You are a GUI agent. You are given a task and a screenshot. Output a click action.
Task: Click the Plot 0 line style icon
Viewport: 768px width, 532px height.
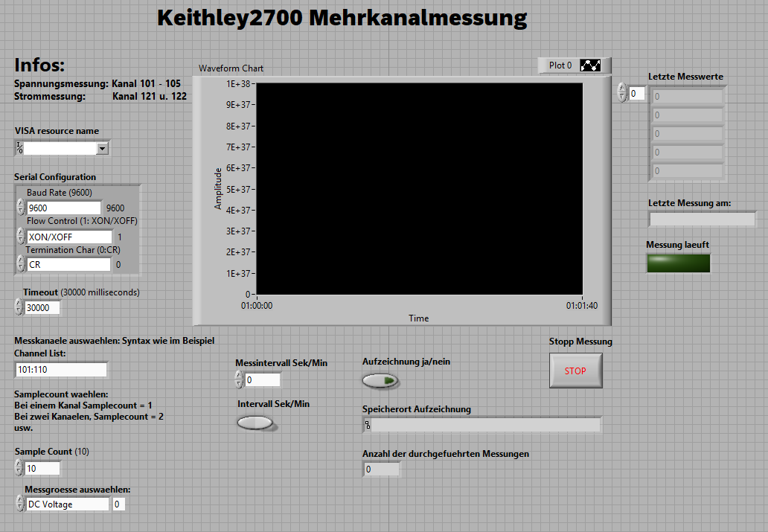(x=590, y=65)
